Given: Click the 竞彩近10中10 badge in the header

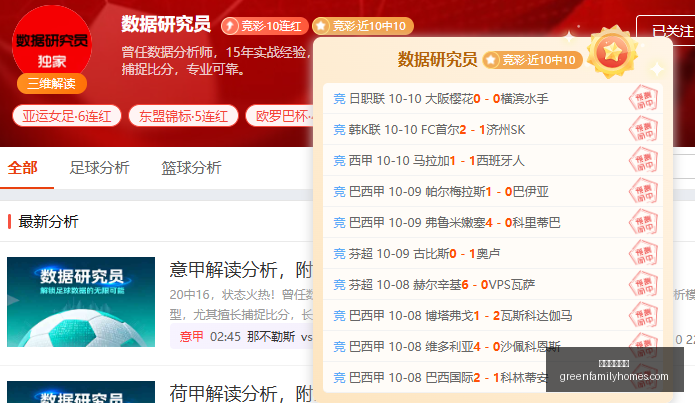Looking at the screenshot, I should (363, 26).
